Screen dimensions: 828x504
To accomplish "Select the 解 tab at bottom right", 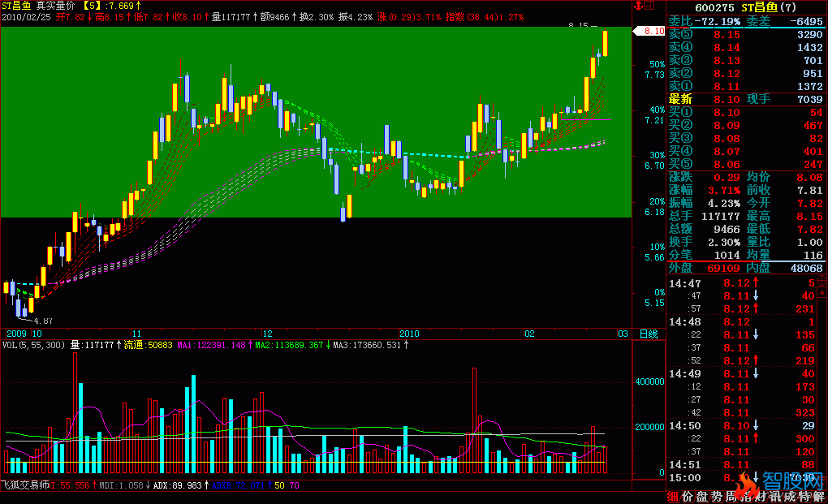I will point(819,497).
